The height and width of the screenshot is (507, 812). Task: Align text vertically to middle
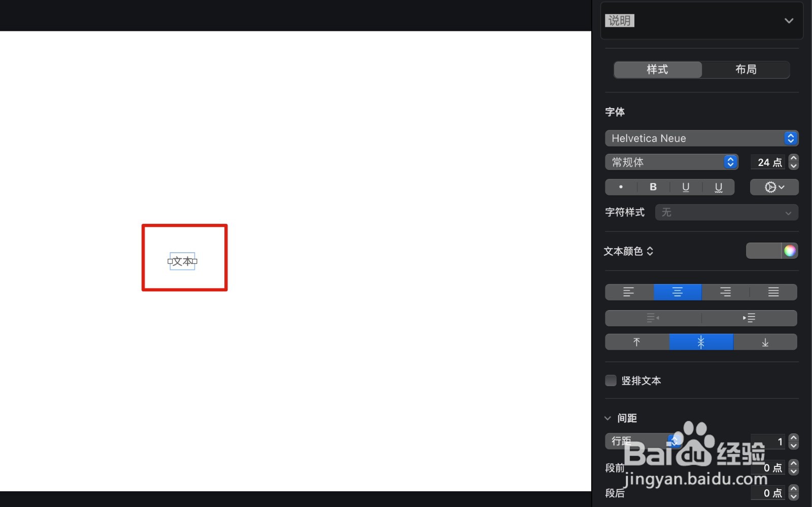[x=701, y=342]
